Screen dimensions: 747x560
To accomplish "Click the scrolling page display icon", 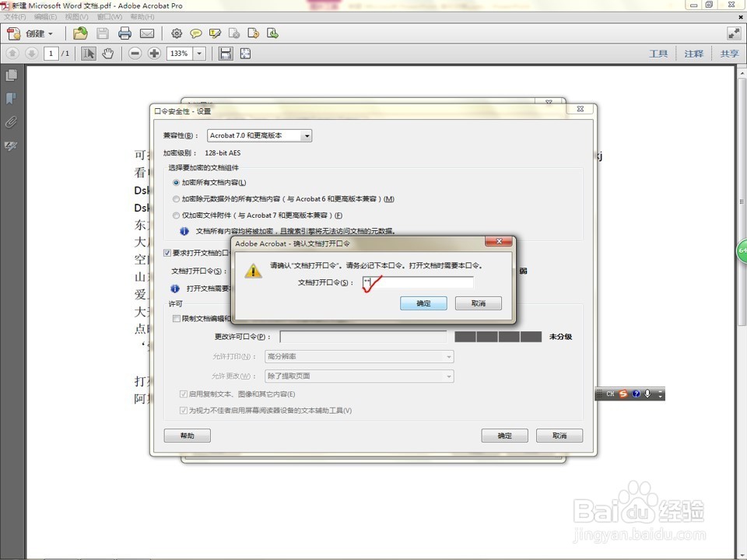I will [x=226, y=54].
